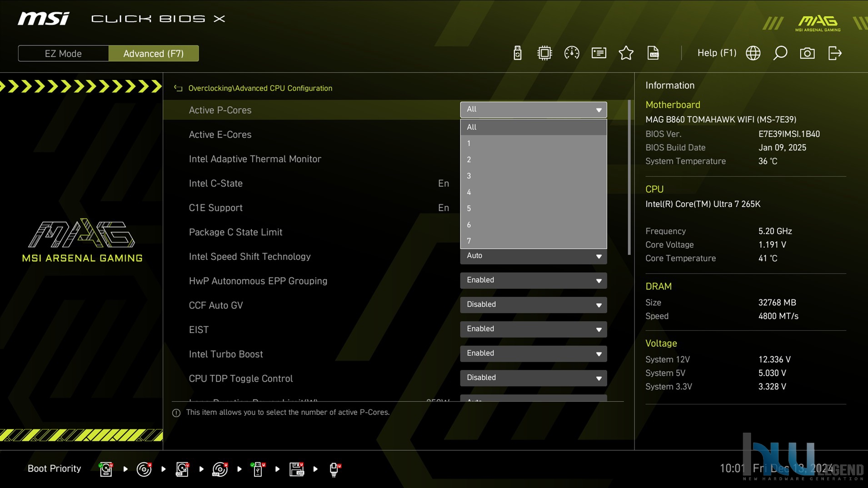Click the Boot Priority label

(x=54, y=468)
